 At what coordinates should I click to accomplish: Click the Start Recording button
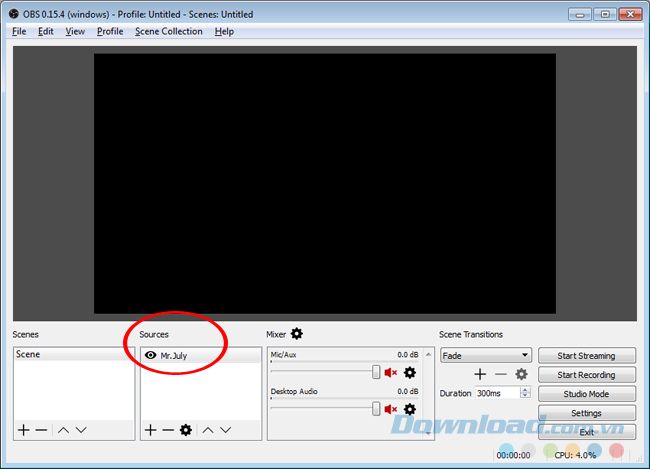click(x=587, y=375)
